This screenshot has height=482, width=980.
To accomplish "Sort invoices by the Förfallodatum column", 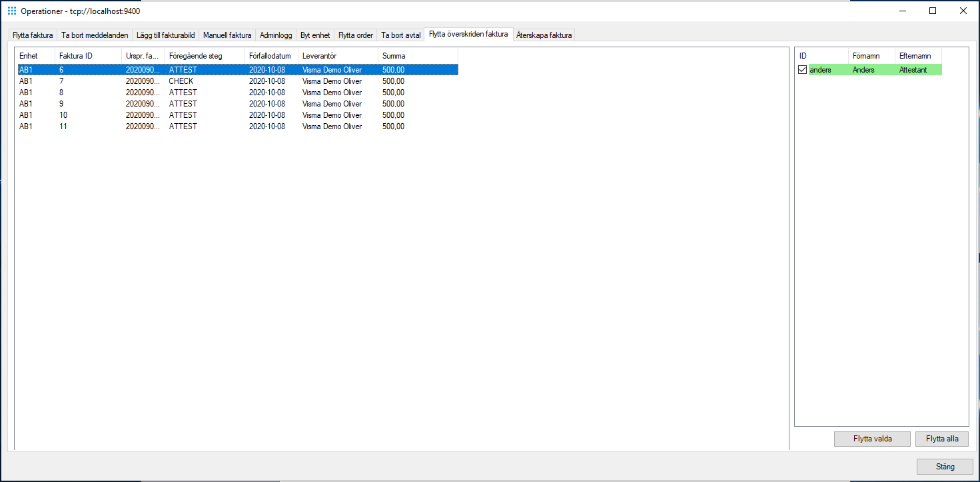I will pyautogui.click(x=270, y=56).
